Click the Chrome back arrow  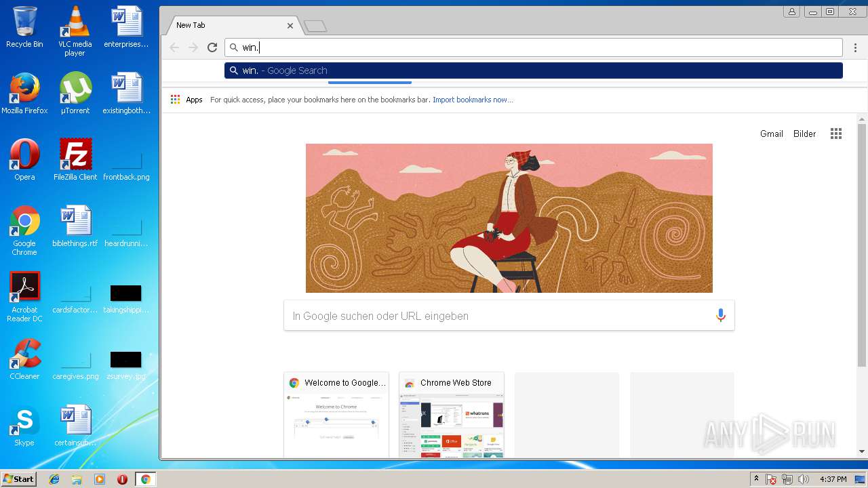tap(174, 47)
